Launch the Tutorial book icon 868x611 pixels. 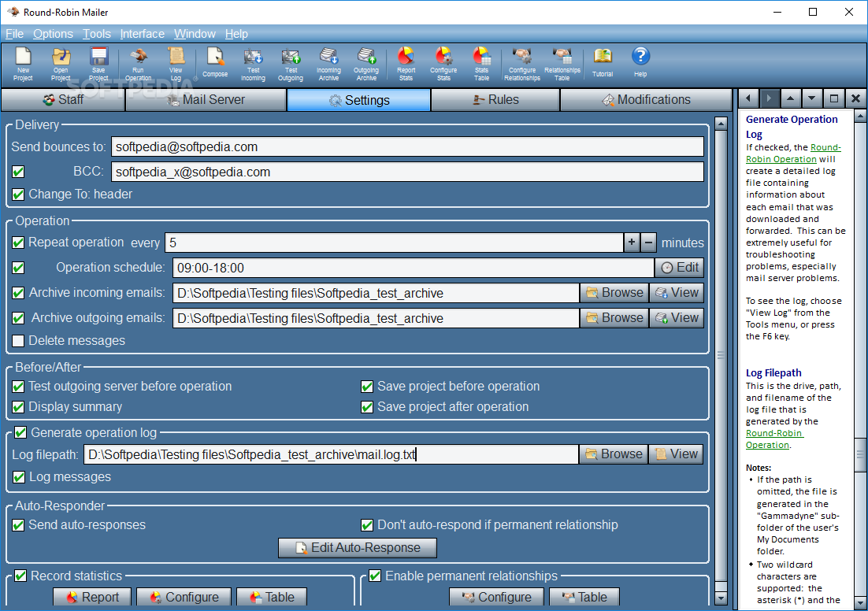click(x=603, y=62)
